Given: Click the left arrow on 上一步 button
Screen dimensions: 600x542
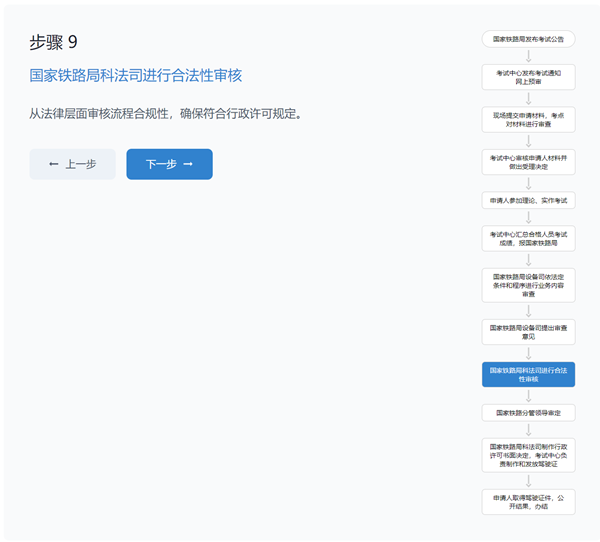Looking at the screenshot, I should (53, 164).
